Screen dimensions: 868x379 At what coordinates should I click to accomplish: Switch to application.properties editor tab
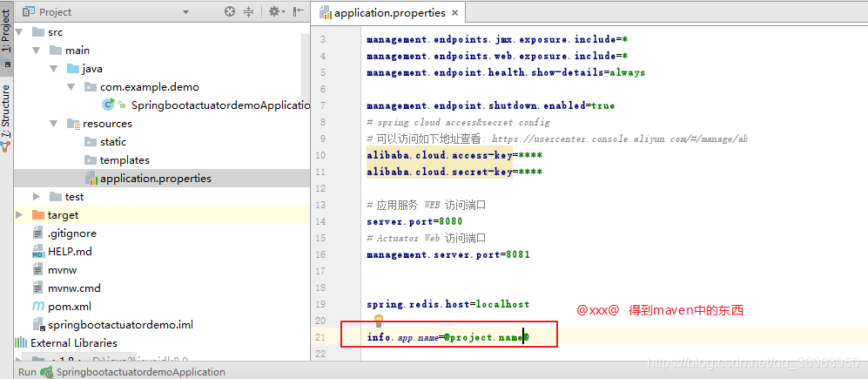pos(389,13)
